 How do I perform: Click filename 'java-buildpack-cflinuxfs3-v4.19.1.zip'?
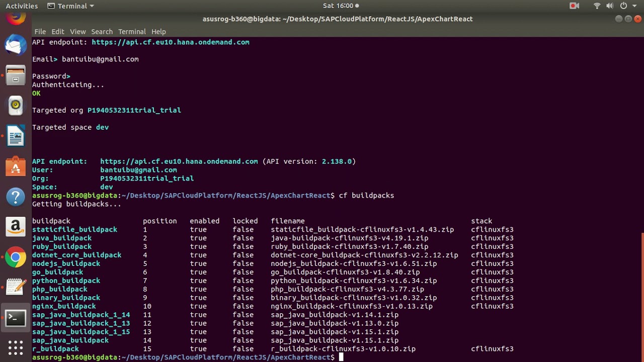(350, 238)
